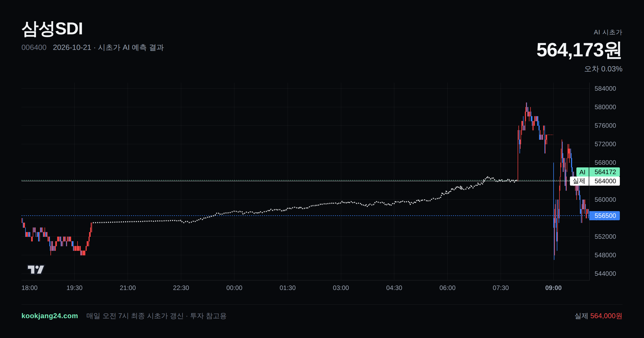
Task: Click the 03:00 time axis label
Action: click(341, 288)
